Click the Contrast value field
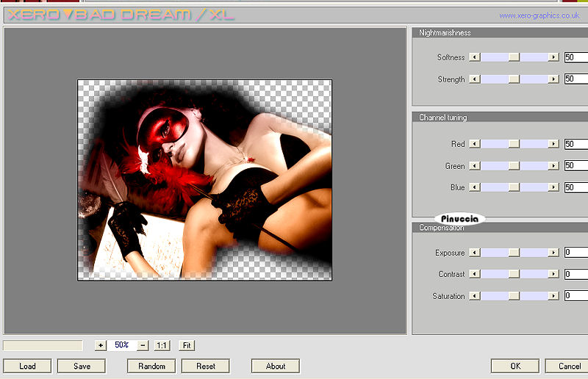588x379 pixels. [576, 274]
